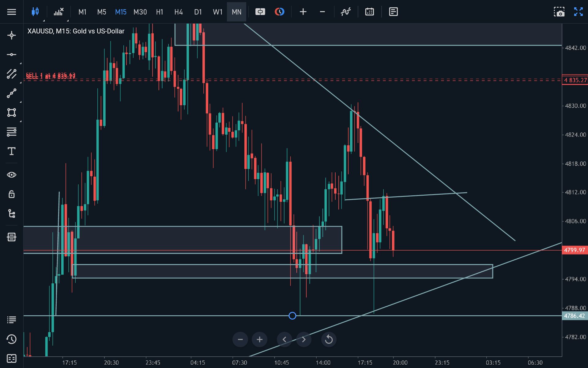The image size is (588, 368).
Task: Expand the channel drawing tools submenu
Action: tap(21, 82)
